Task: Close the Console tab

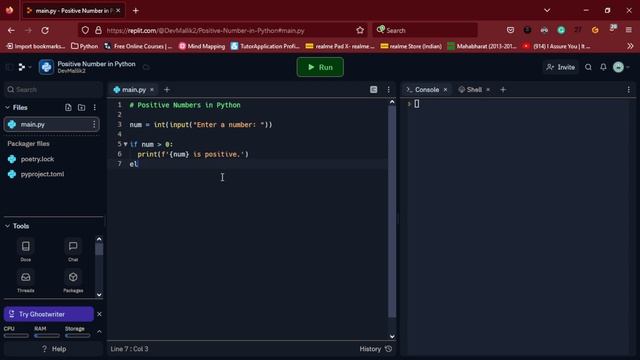Action: click(x=445, y=90)
